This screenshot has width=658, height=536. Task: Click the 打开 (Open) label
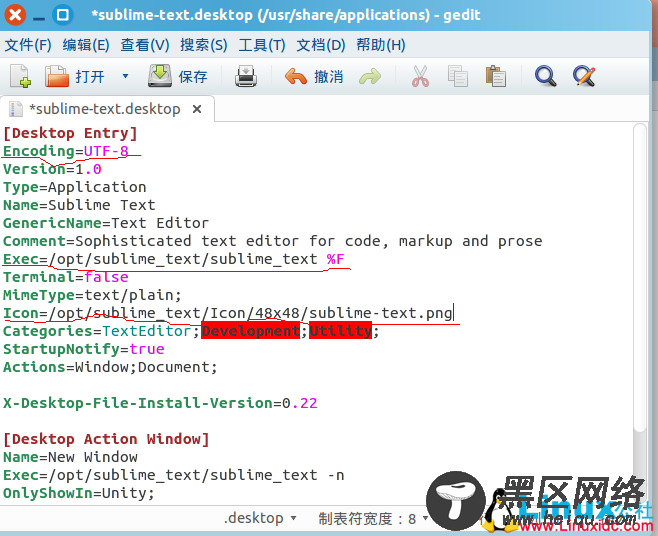pos(90,77)
